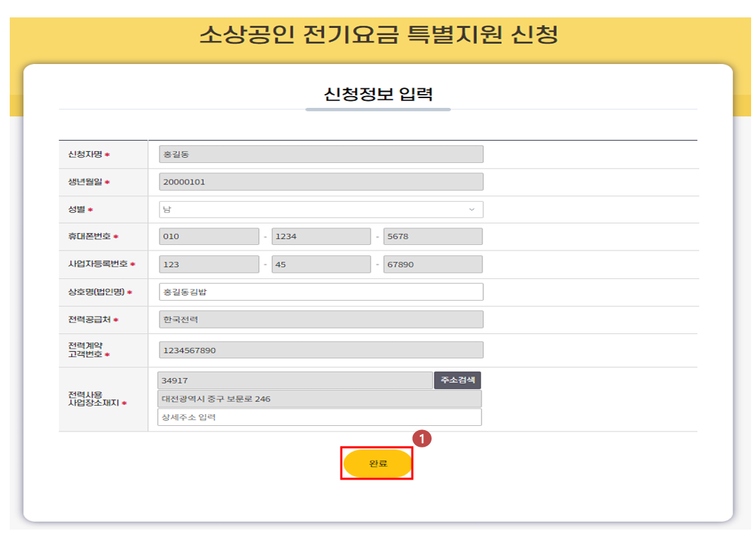Image resolution: width=756 pixels, height=547 pixels.
Task: Click the 성별 label
Action: click(77, 209)
